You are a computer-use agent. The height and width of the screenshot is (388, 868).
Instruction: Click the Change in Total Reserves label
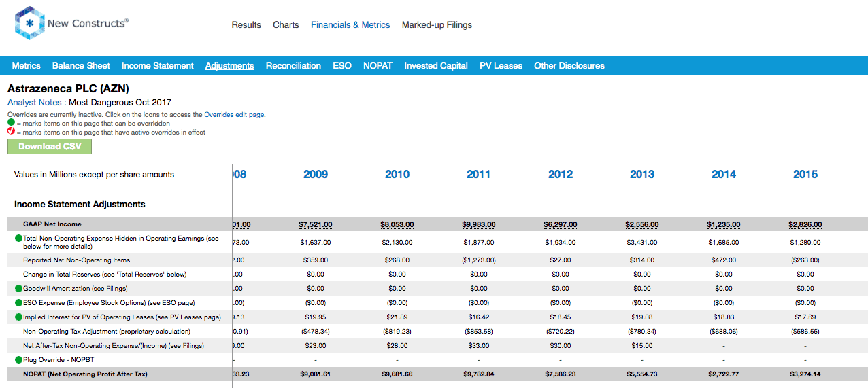(x=105, y=275)
